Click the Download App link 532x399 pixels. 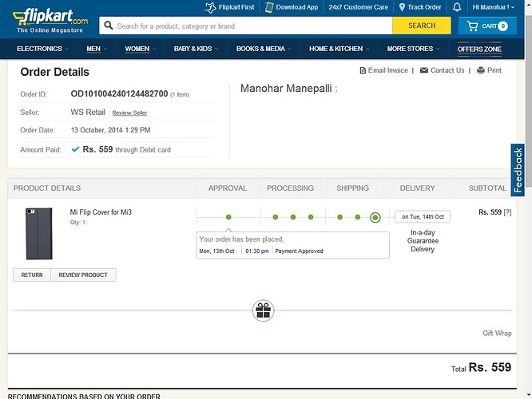(x=297, y=7)
